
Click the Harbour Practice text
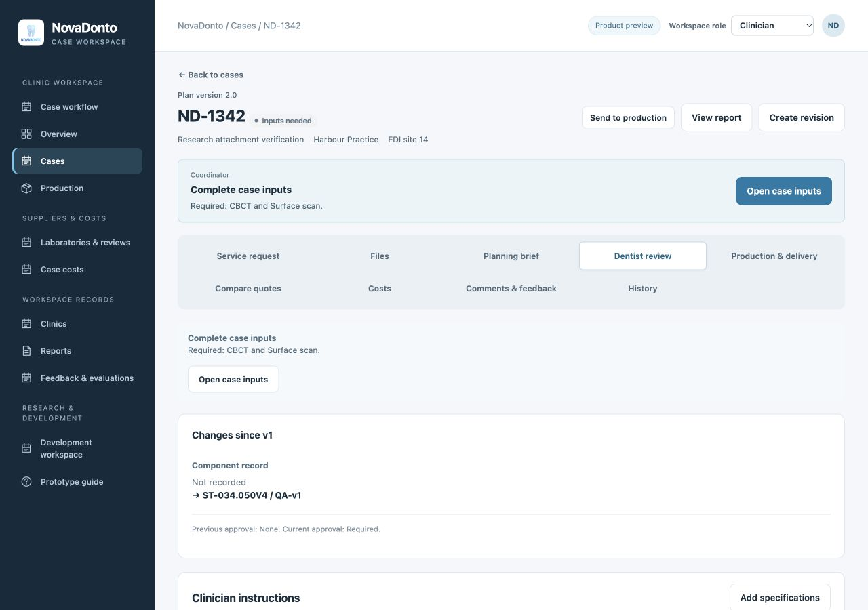click(x=346, y=140)
